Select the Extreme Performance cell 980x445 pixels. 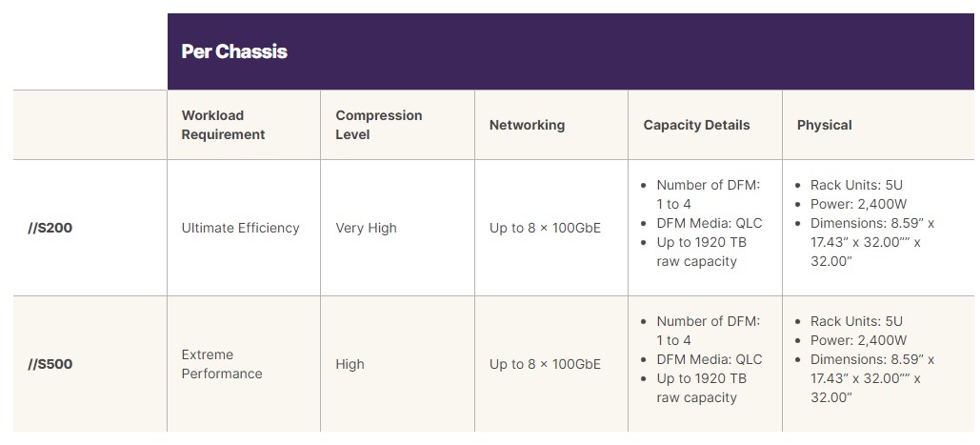click(221, 364)
